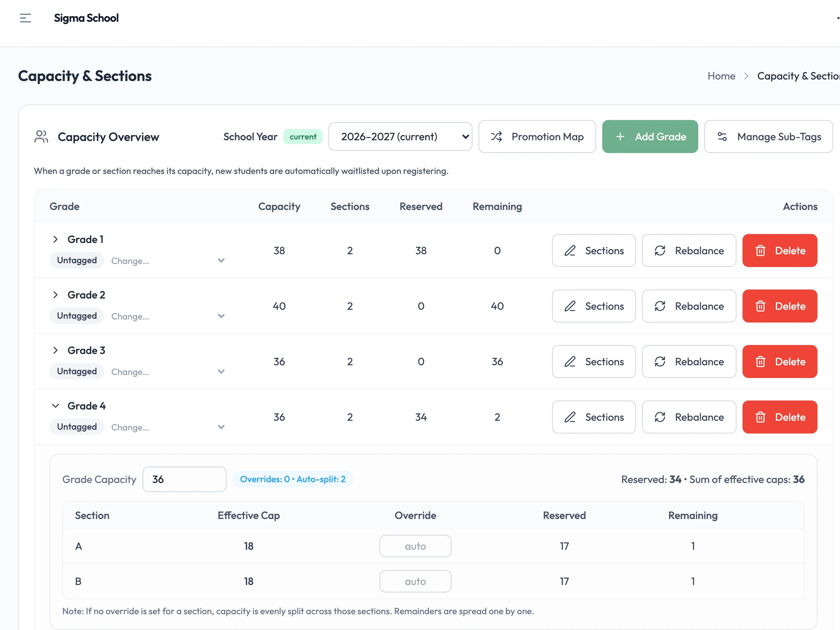Screen dimensions: 840x630
Task: Click the Grade 2 name text
Action: coord(86,295)
